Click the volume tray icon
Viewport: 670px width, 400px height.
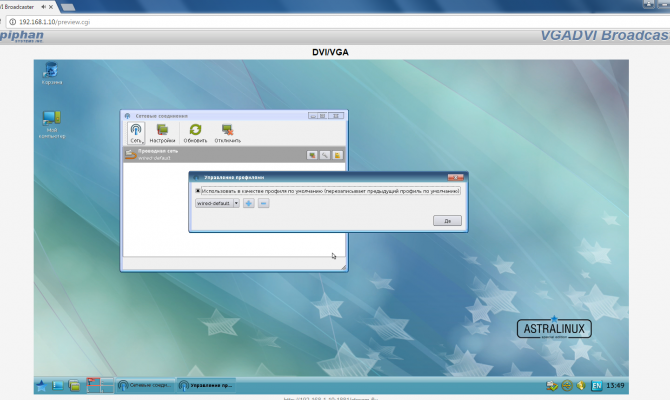pos(581,386)
